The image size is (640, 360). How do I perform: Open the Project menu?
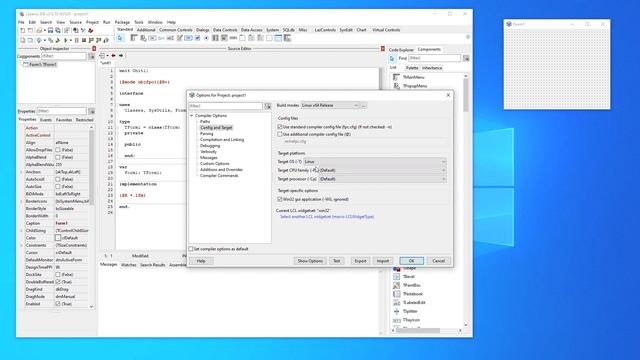(x=92, y=22)
